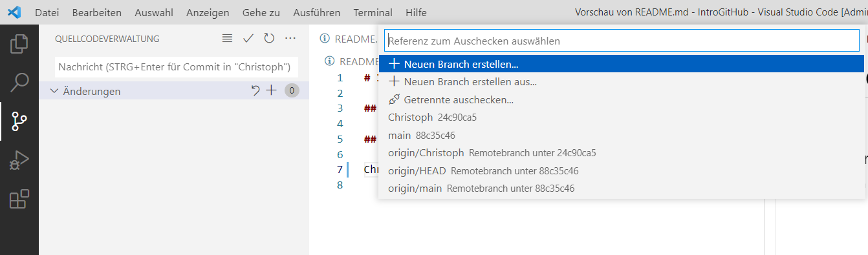Viewport: 868px width, 255px height.
Task: Click the detached checkout plug icon
Action: coord(394,99)
